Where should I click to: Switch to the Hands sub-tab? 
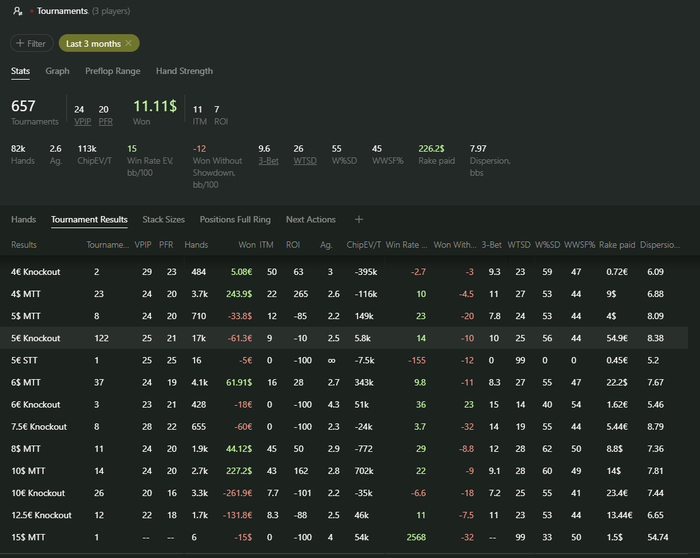[24, 220]
